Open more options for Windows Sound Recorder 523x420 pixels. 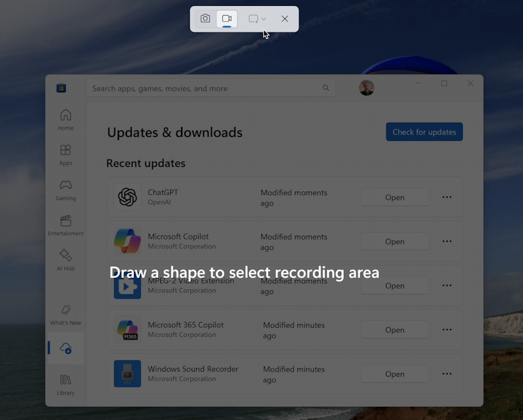(447, 374)
